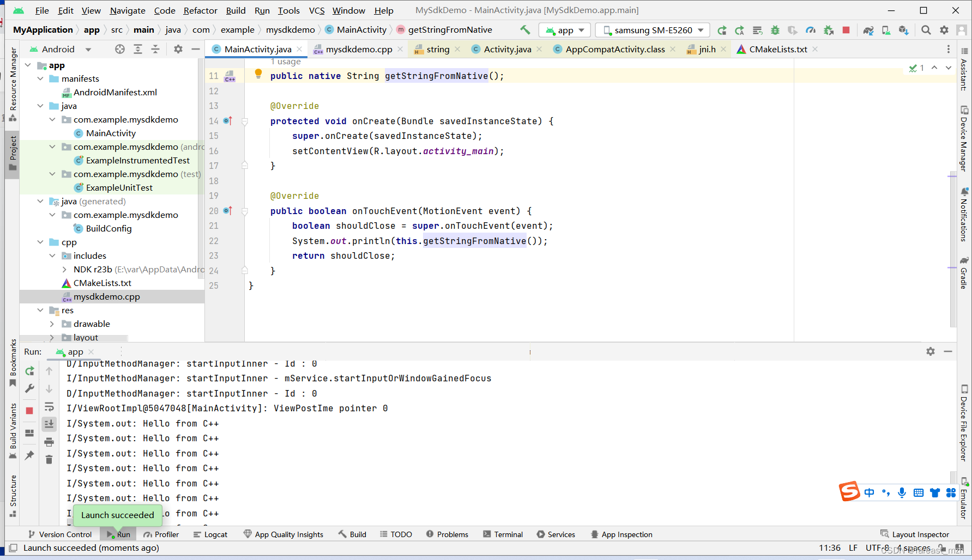The image size is (972, 560).
Task: Collapse the cpp folder in the project tree
Action: pyautogui.click(x=40, y=242)
